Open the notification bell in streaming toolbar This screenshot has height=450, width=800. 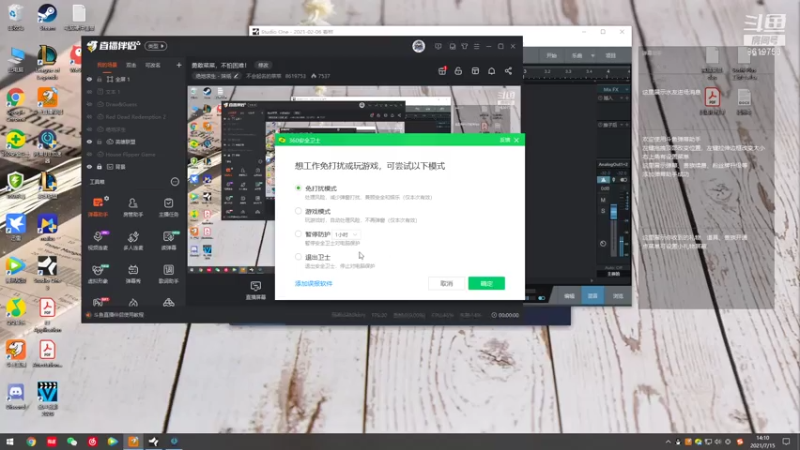491,71
